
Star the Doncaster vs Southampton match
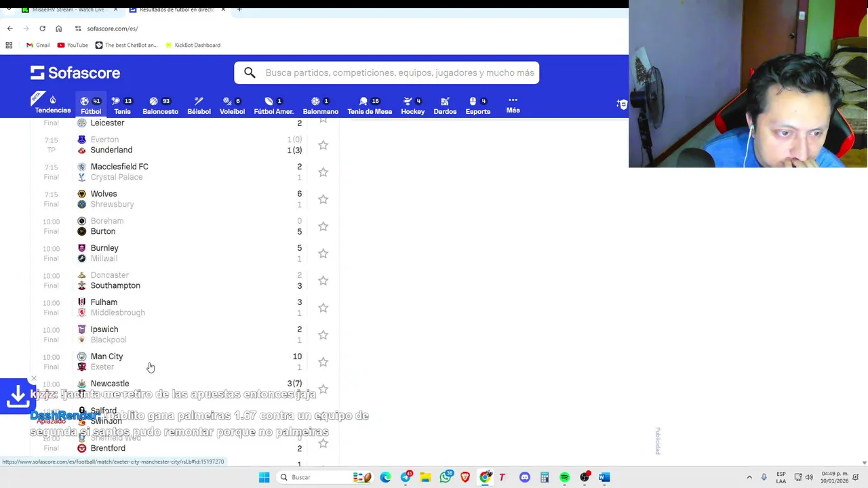[x=323, y=281]
